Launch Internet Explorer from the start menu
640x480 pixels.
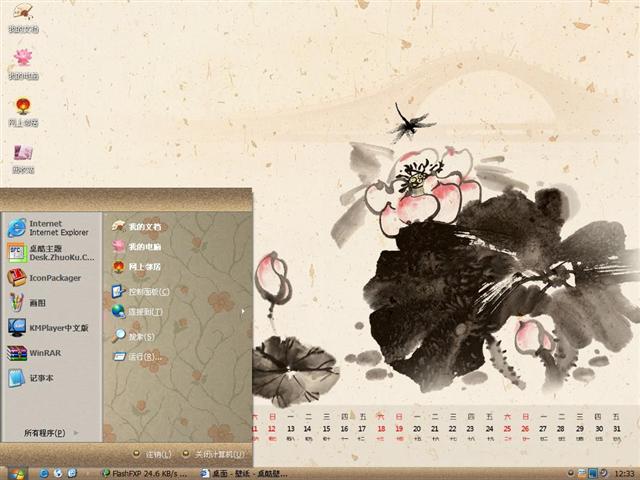click(49, 228)
